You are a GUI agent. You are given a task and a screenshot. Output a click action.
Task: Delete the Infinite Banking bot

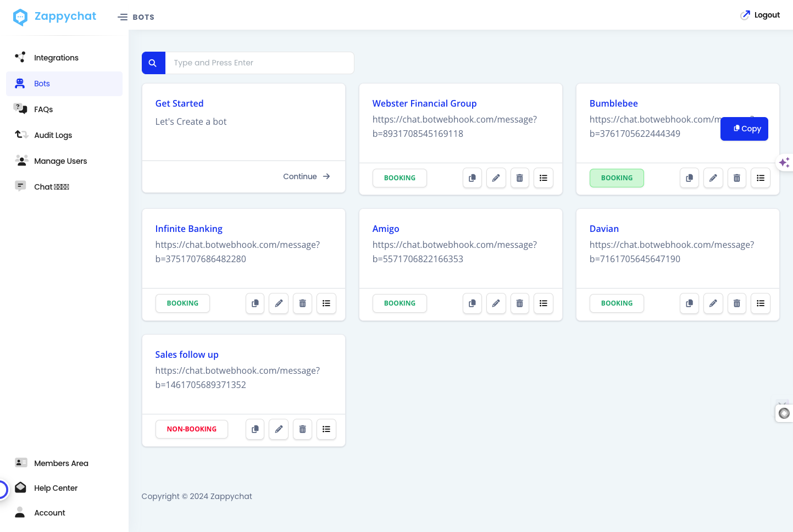pos(302,303)
